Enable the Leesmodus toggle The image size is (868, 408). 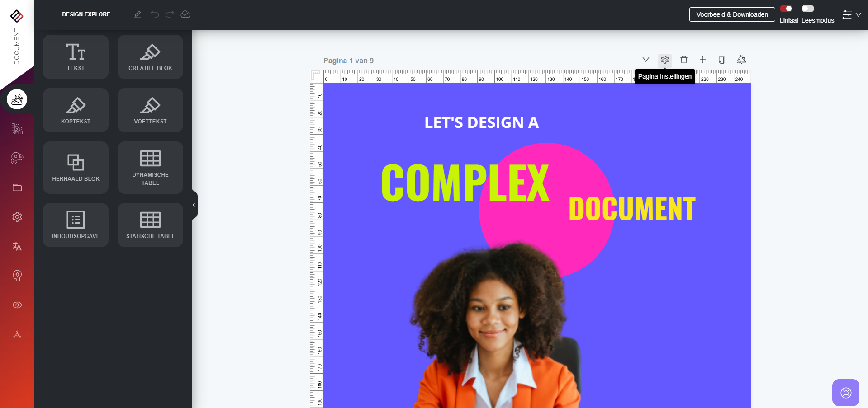click(808, 9)
